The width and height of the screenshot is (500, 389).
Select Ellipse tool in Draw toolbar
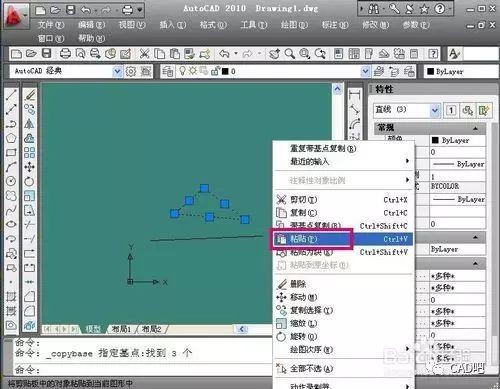(x=11, y=224)
